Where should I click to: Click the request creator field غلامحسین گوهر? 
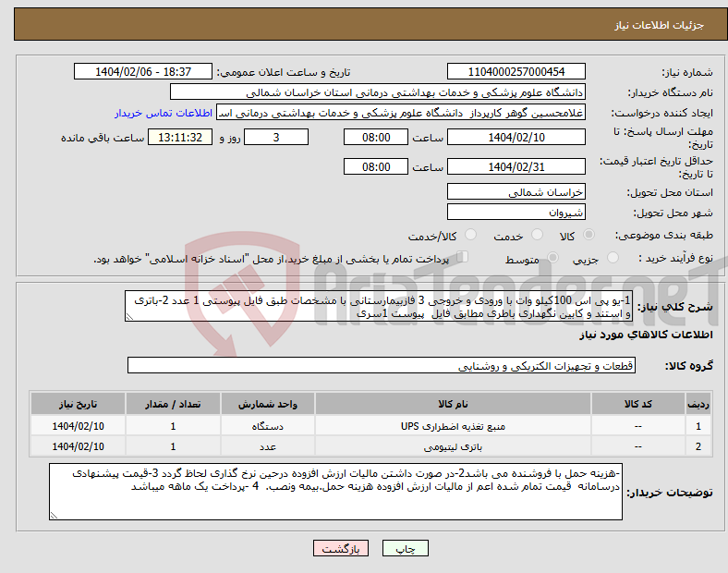pyautogui.click(x=401, y=113)
